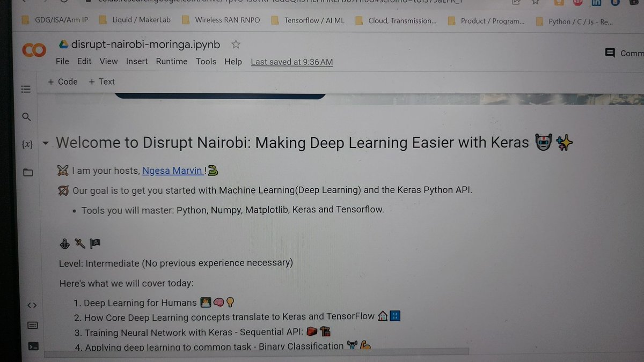This screenshot has height=362, width=644.
Task: Open the Liquid / MakerLab bookmark folder
Action: (134, 21)
